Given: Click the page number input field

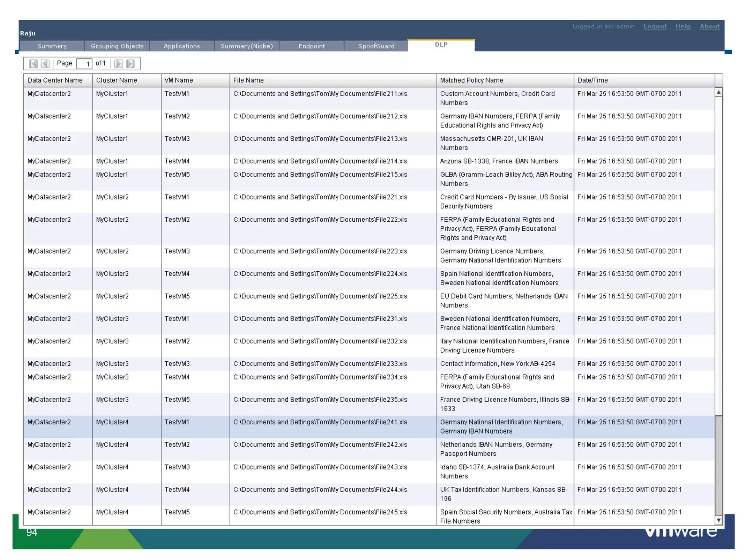Looking at the screenshot, I should [84, 64].
